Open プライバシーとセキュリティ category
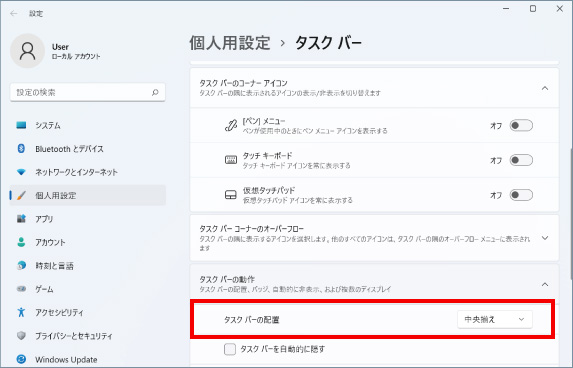 pos(88,336)
